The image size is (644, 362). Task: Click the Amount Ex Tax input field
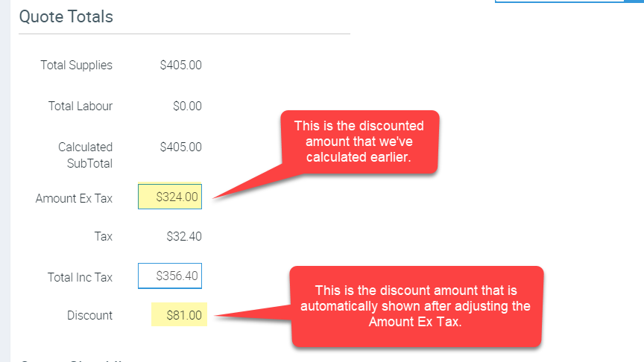[170, 197]
